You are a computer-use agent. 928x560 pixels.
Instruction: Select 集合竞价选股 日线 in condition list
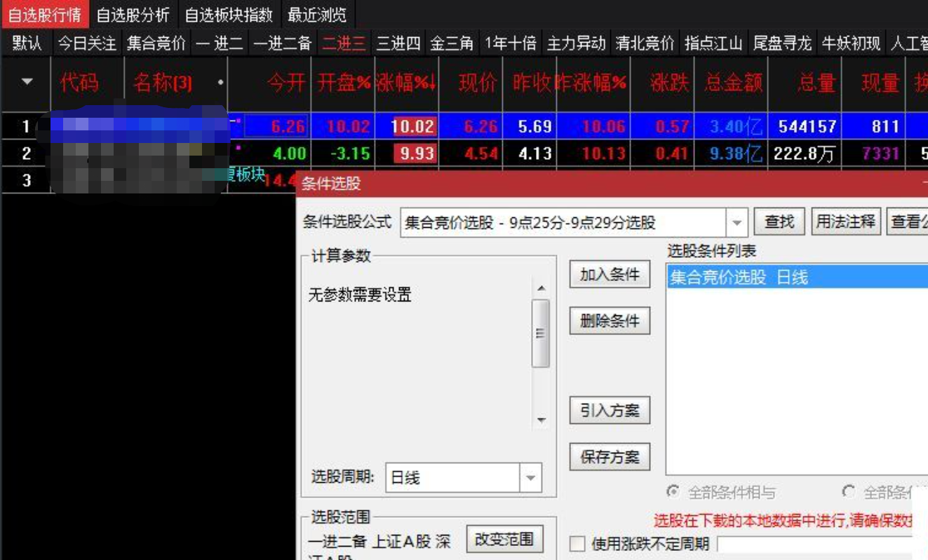797,278
